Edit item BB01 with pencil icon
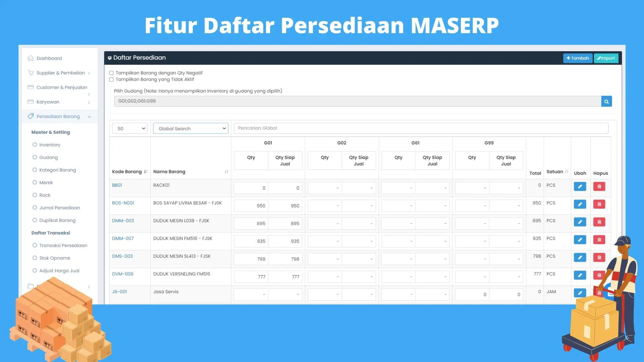 pyautogui.click(x=580, y=186)
